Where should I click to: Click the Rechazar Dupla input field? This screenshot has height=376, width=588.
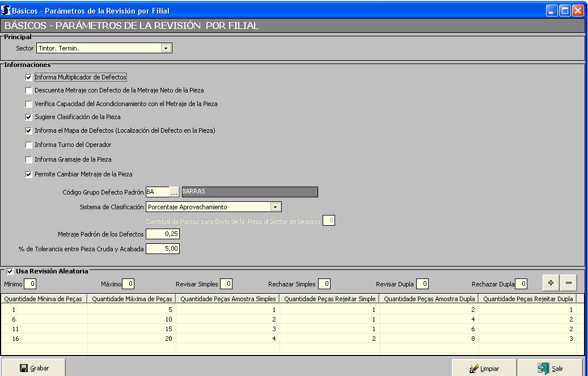521,284
